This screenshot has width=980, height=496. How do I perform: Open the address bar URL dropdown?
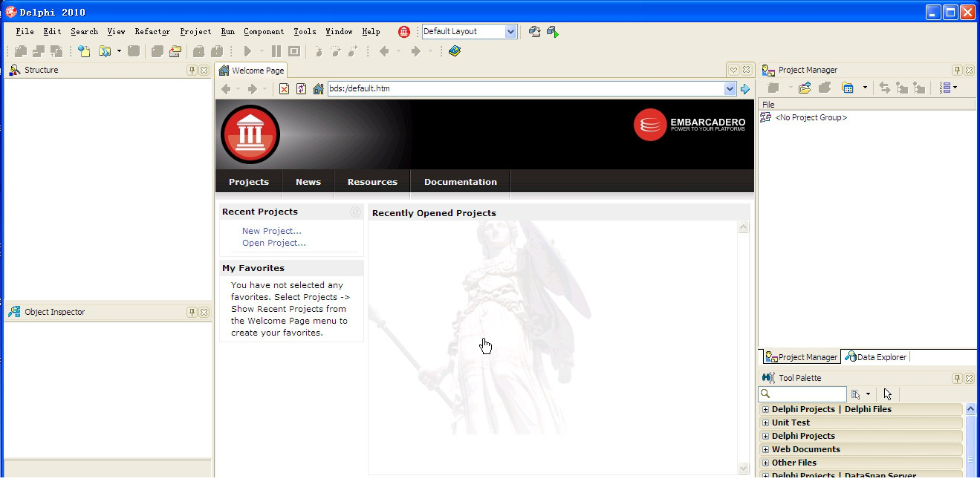click(730, 89)
